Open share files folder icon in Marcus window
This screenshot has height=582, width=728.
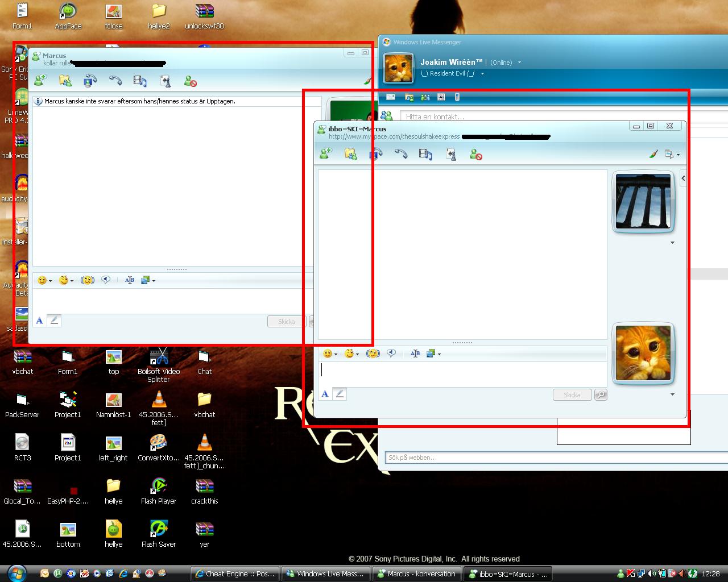[x=65, y=81]
